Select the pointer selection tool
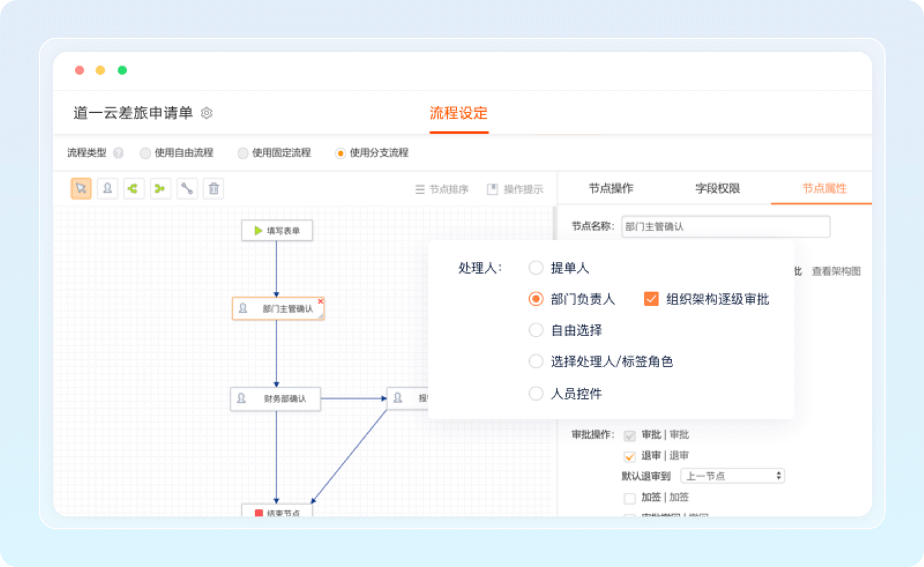The width and height of the screenshot is (924, 567). pyautogui.click(x=81, y=189)
